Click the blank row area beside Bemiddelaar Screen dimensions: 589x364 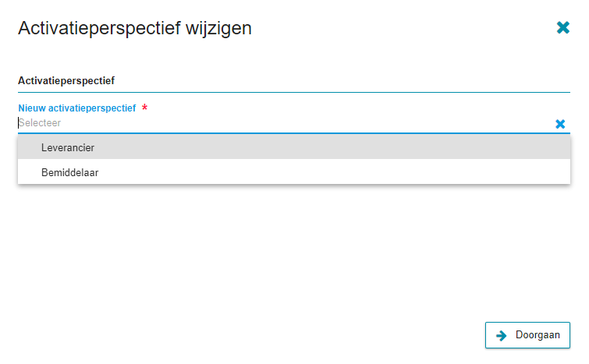(335, 172)
